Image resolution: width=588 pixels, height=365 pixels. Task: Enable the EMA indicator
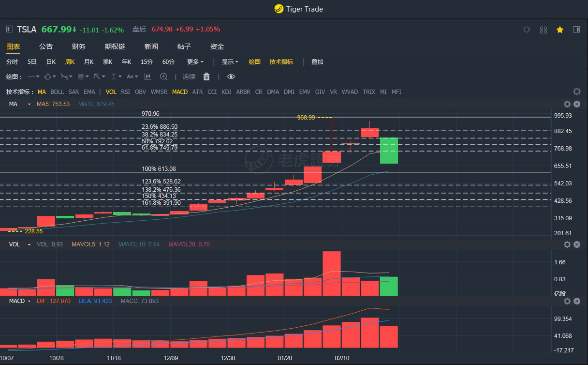pyautogui.click(x=89, y=91)
